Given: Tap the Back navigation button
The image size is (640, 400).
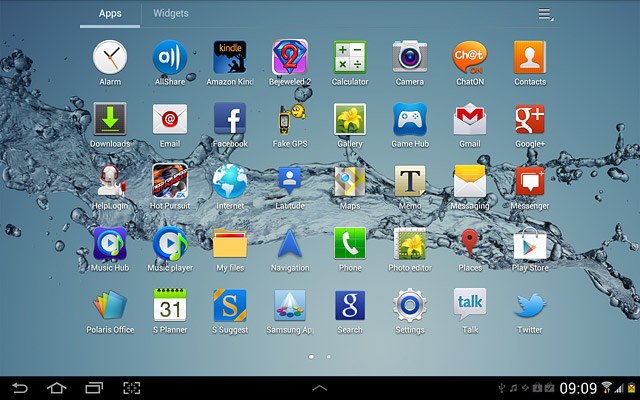Looking at the screenshot, I should pyautogui.click(x=20, y=388).
